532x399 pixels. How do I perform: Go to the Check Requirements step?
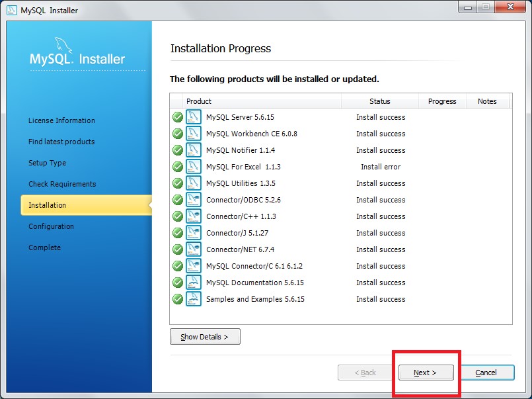point(62,184)
